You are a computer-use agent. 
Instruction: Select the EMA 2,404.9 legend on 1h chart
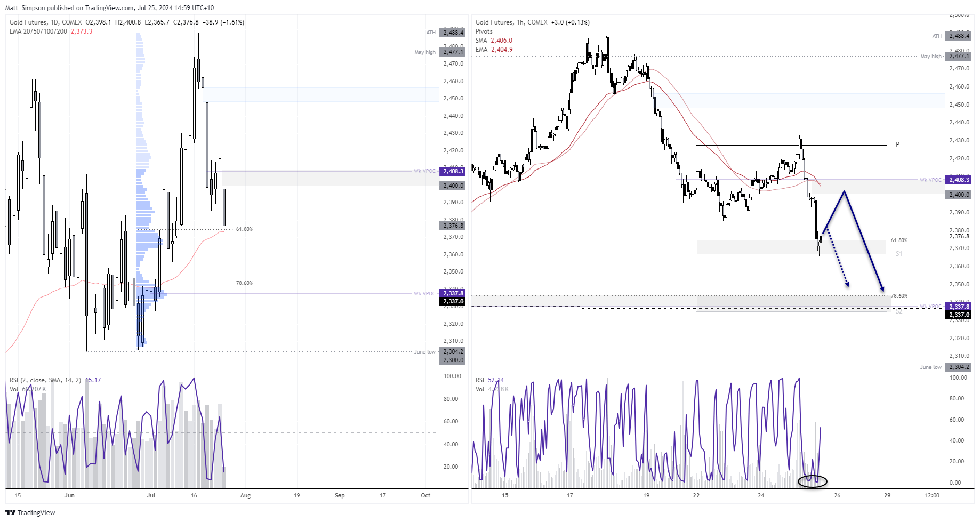pos(494,50)
